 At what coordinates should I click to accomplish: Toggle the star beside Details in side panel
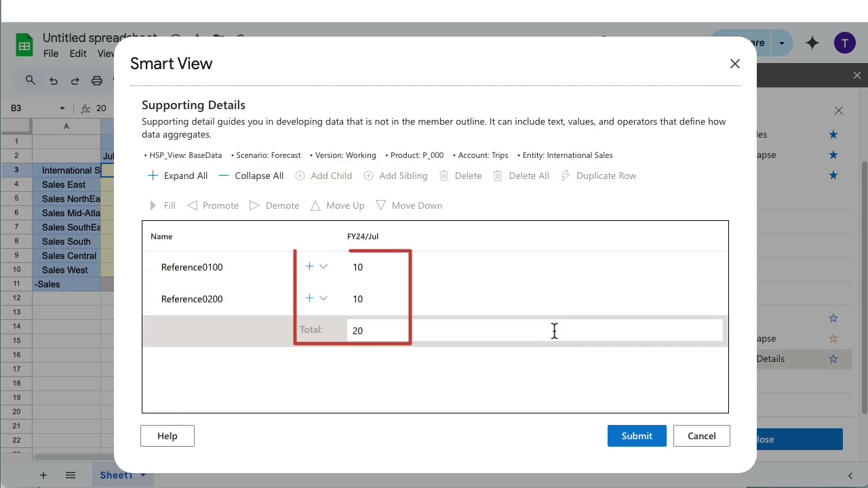833,359
